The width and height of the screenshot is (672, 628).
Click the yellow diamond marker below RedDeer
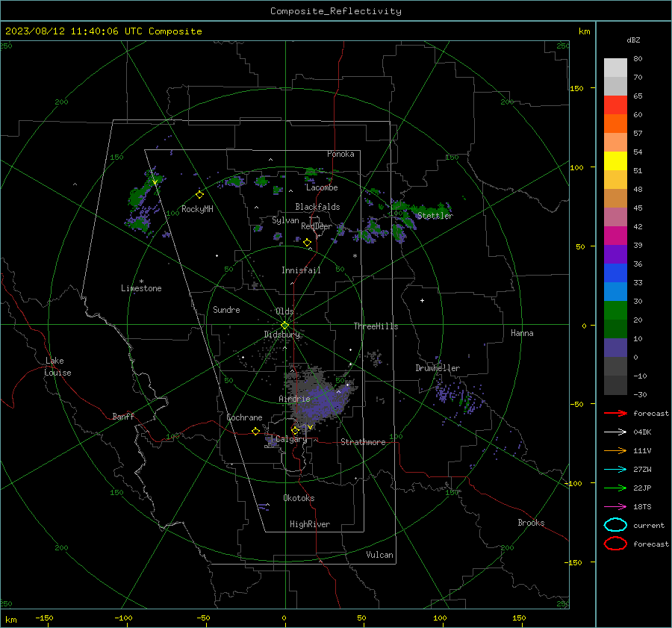pos(307,243)
